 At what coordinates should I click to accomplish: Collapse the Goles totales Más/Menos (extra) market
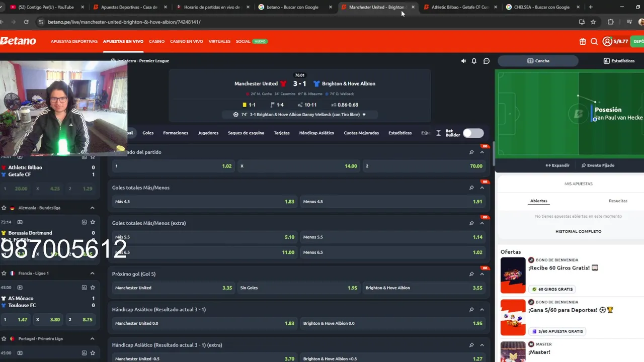click(x=482, y=223)
